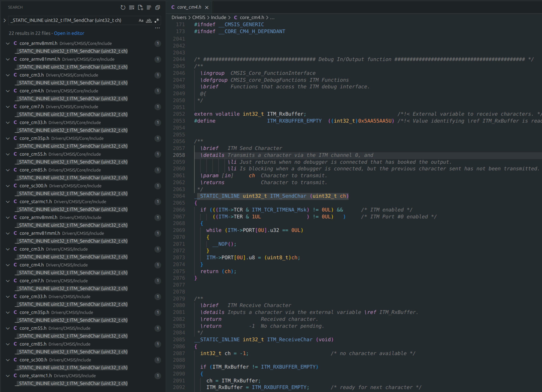The image size is (542, 392).
Task: Collapse core_cm55.h in Core/Include results
Action: tap(8, 154)
